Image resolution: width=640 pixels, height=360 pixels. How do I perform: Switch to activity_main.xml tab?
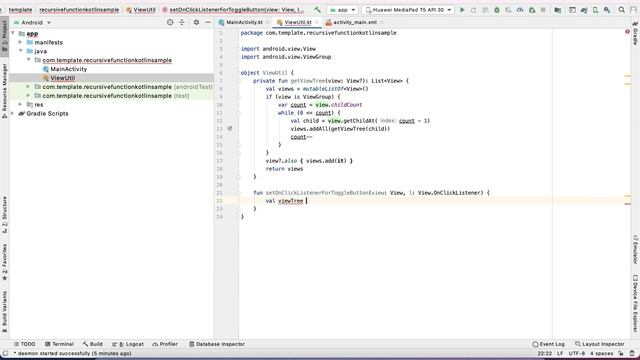coord(355,22)
